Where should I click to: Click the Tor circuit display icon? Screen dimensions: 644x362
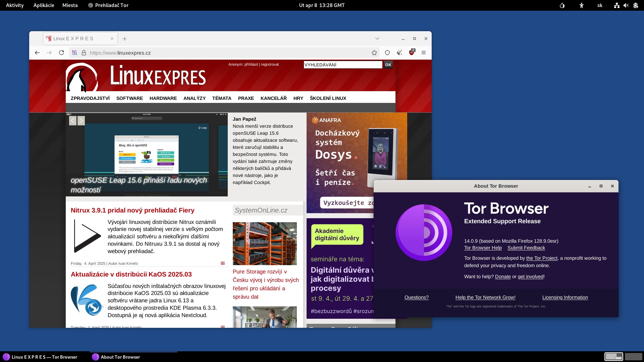(74, 53)
